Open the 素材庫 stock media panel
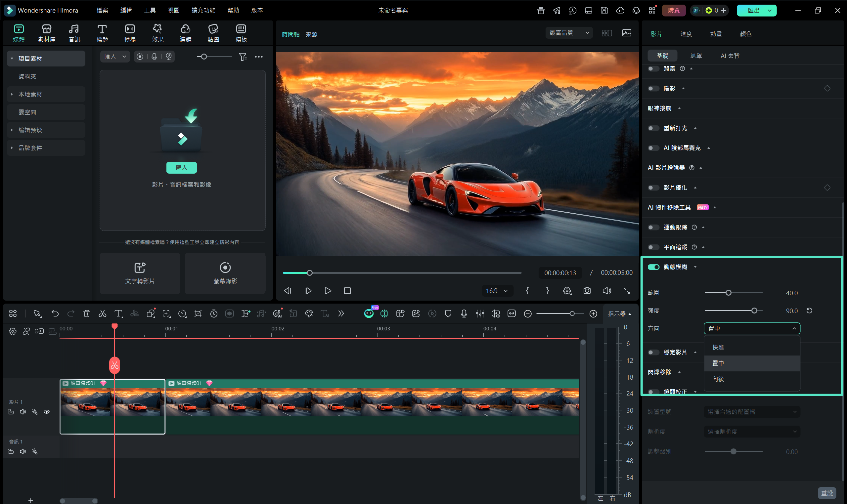The width and height of the screenshot is (847, 504). [x=47, y=33]
